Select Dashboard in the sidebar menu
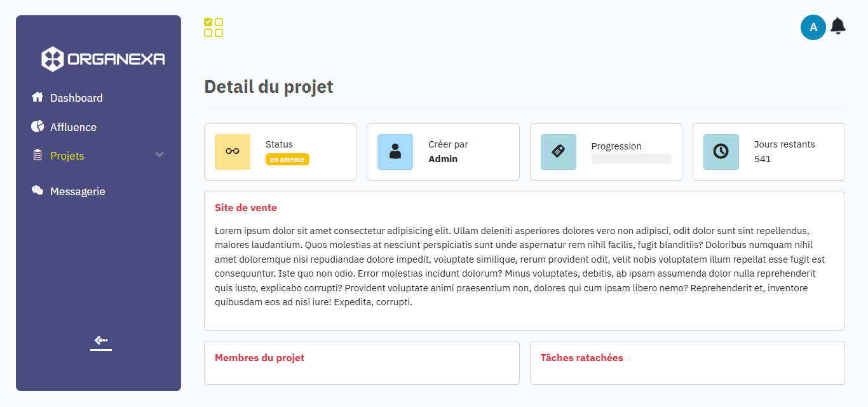This screenshot has height=407, width=868. click(x=76, y=97)
